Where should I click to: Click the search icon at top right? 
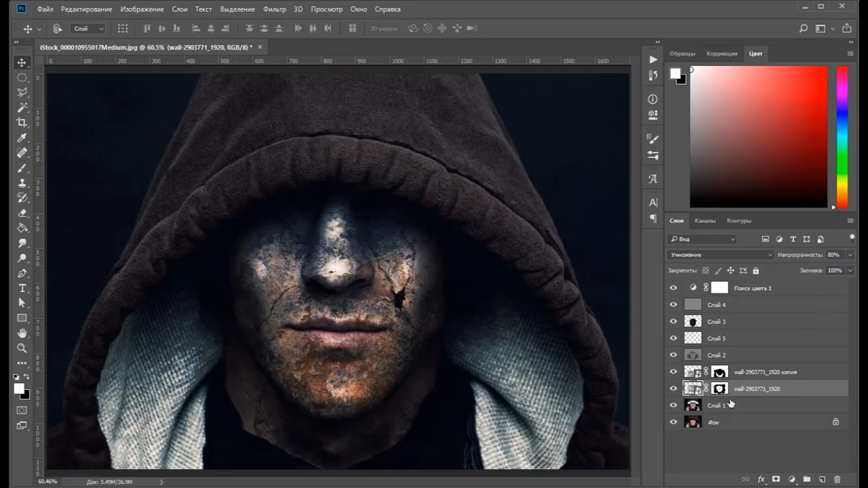pyautogui.click(x=804, y=28)
